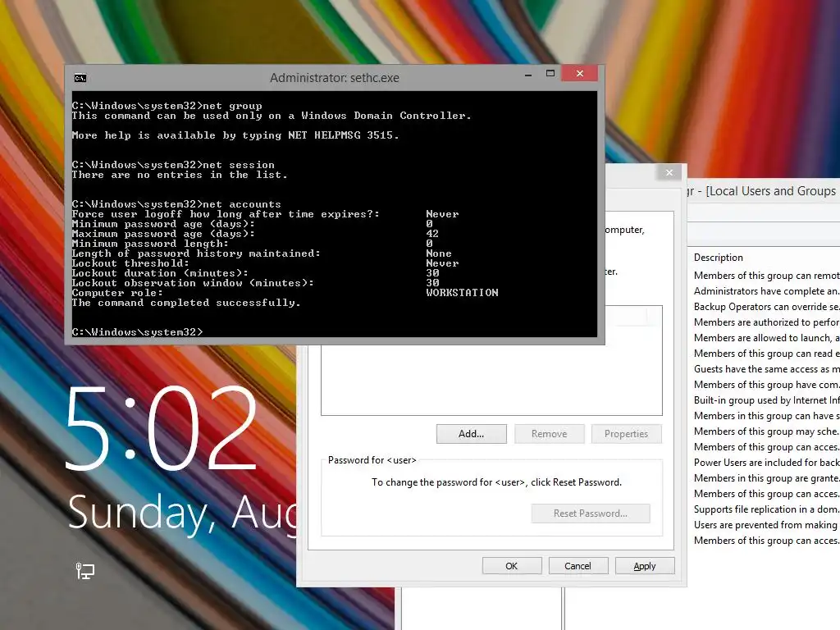This screenshot has height=630, width=840.
Task: Select row 'Users are prevented from making'
Action: pyautogui.click(x=766, y=524)
